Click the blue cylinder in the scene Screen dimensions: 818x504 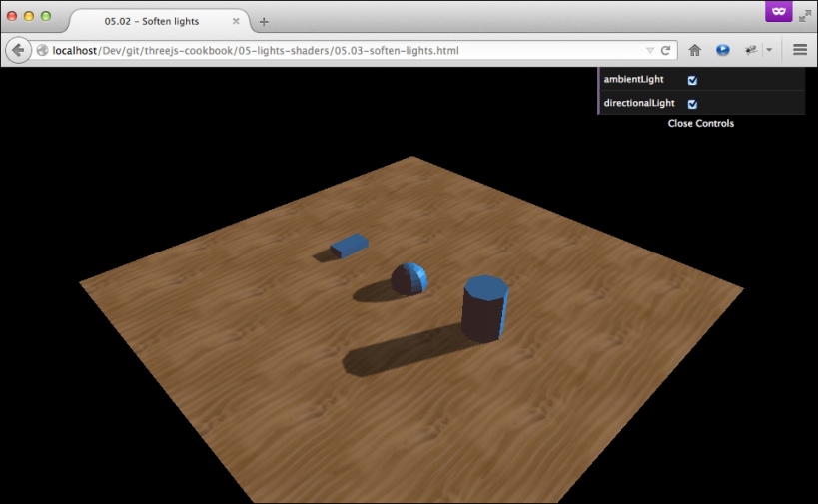click(484, 308)
